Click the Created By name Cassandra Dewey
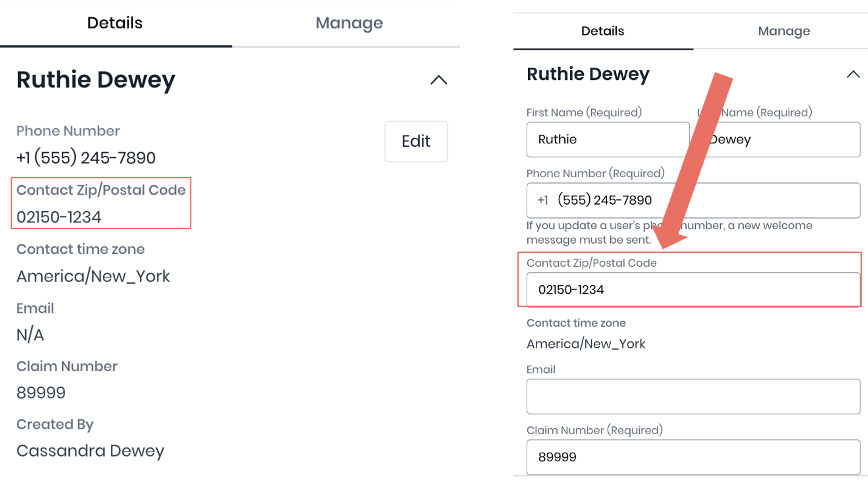Viewport: 868px width, 480px height. 90,451
